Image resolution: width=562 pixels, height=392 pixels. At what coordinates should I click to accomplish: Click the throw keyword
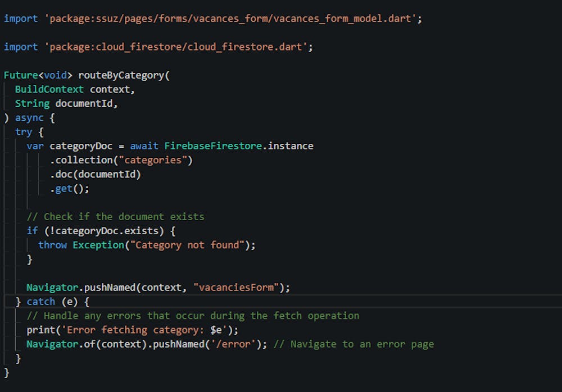[x=52, y=245]
